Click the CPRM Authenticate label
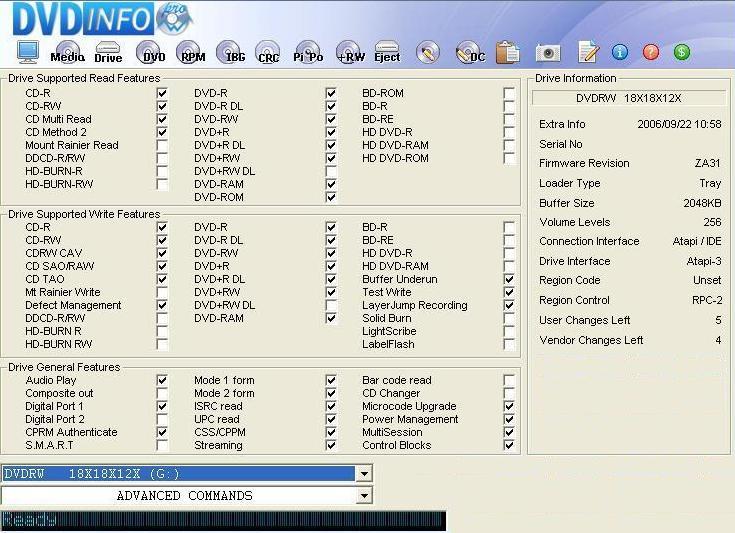 [x=71, y=432]
